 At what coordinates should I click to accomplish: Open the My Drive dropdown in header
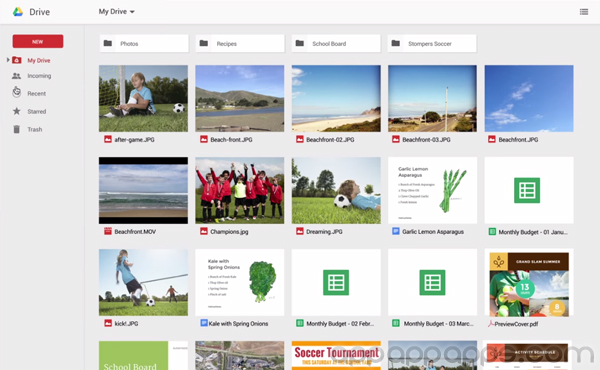click(x=116, y=11)
